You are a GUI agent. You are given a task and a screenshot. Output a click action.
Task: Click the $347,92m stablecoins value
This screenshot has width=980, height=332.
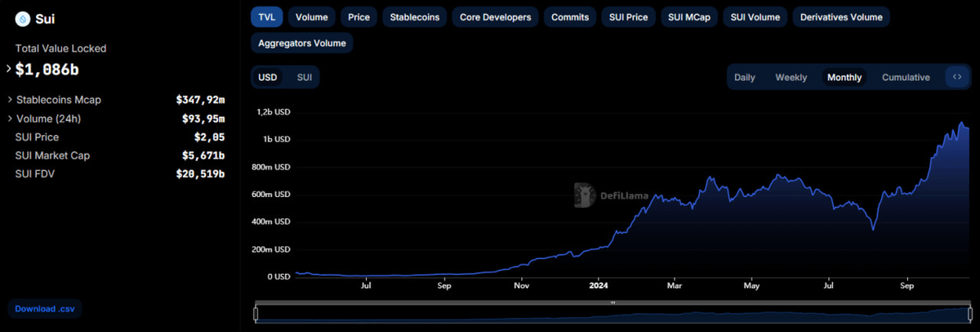[x=200, y=100]
